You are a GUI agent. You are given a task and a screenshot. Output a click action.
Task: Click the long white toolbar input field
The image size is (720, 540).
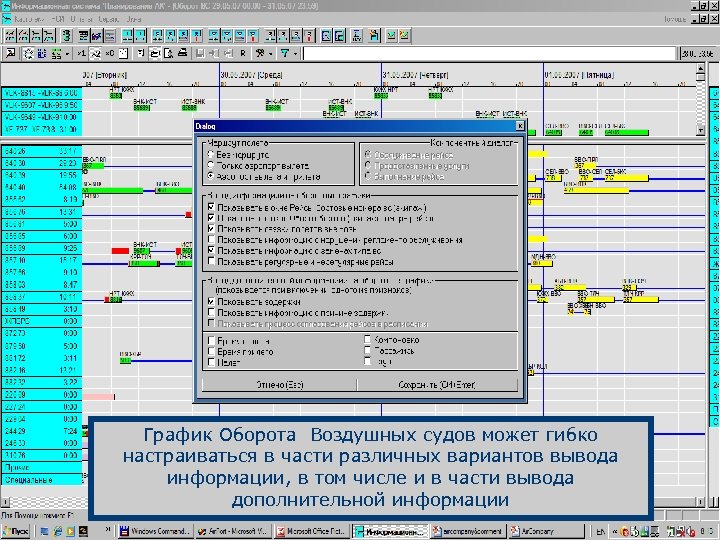coord(490,54)
